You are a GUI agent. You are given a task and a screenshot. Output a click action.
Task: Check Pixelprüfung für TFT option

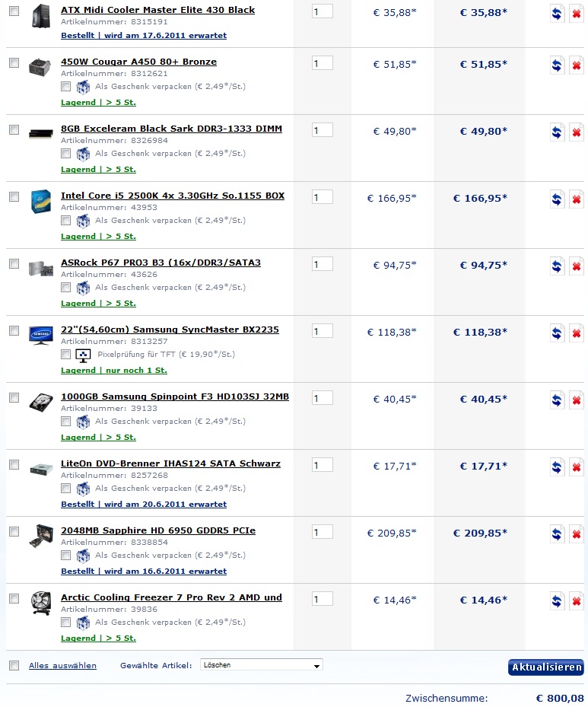(x=65, y=354)
